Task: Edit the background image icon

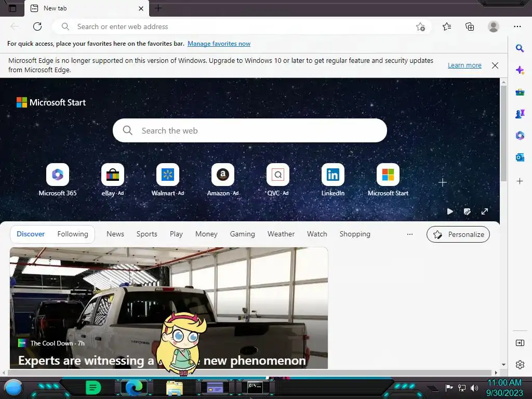Action: [467, 212]
